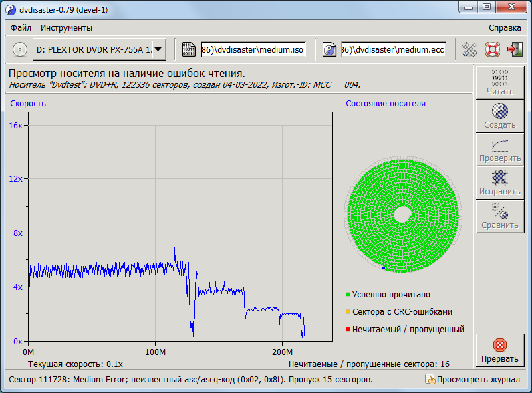Open help via the lifebuoy icon
532x393 pixels.
tap(493, 49)
